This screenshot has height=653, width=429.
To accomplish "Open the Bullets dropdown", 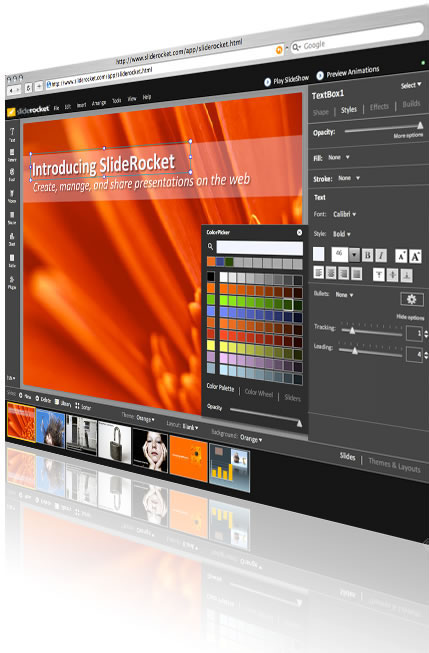I will pyautogui.click(x=344, y=294).
